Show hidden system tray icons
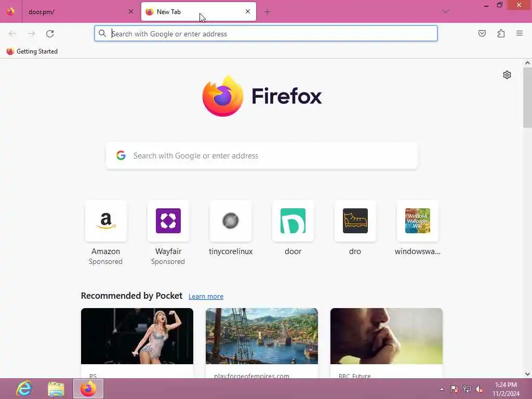This screenshot has height=399, width=532. (442, 389)
